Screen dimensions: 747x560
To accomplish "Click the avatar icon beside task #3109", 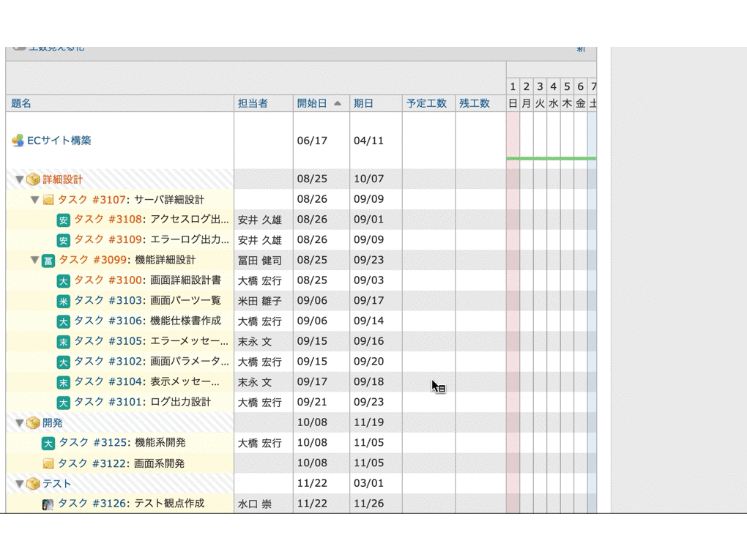I will pos(64,241).
